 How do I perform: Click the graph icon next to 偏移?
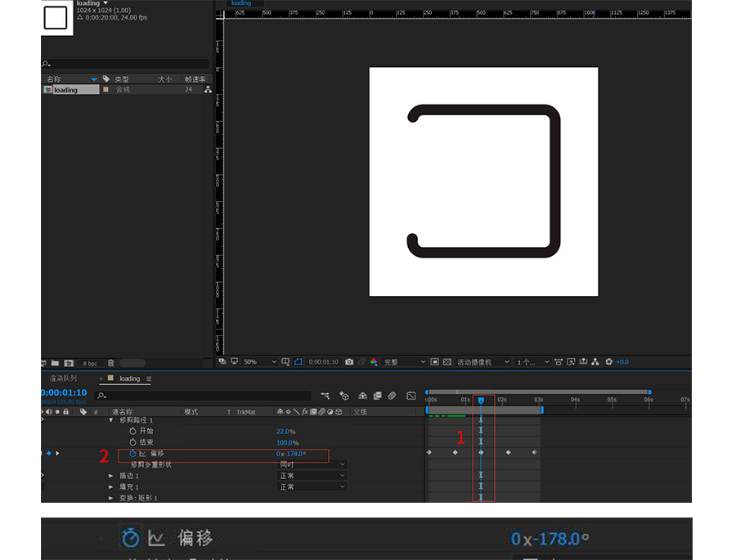(142, 453)
